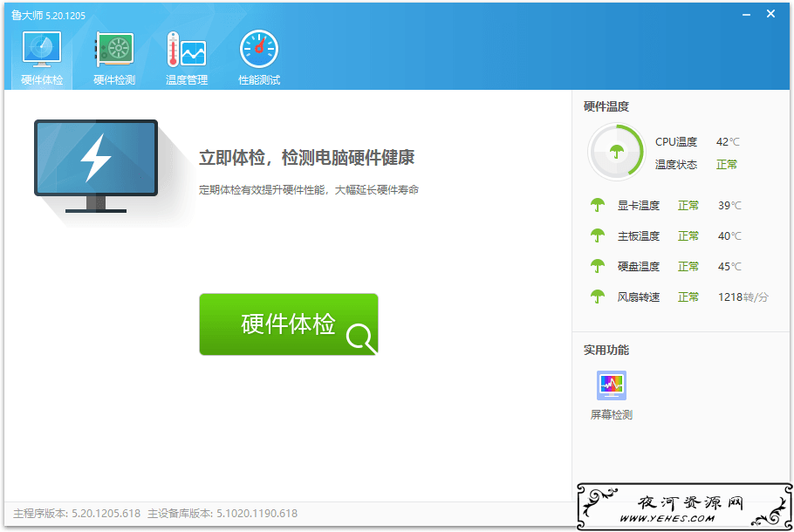Screen dimensions: 794x532
Task: Select the 硬件体检 tab label
Action: [42, 80]
